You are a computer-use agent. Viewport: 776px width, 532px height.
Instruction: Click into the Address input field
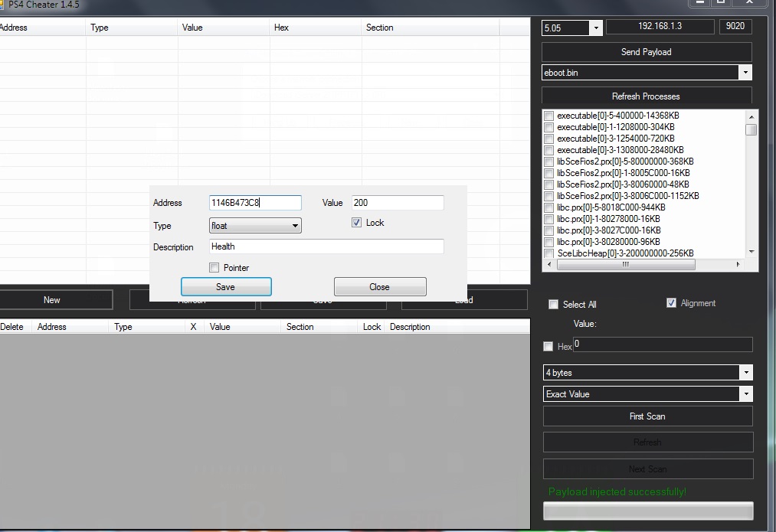(255, 203)
